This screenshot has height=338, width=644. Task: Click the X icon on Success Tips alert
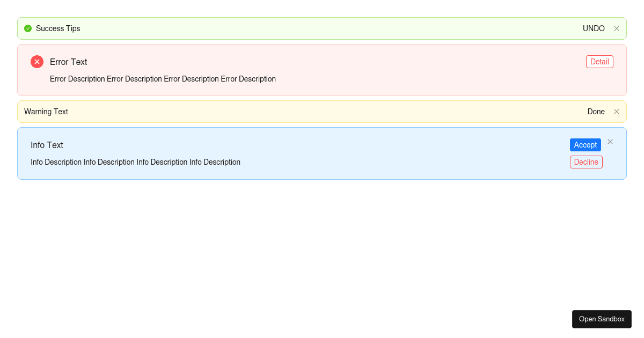616,28
